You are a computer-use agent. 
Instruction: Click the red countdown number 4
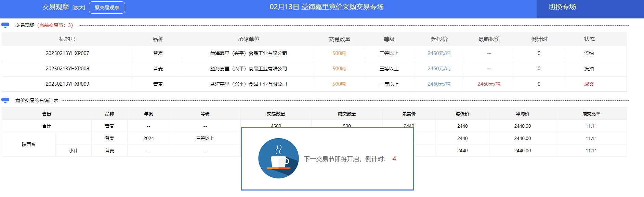pyautogui.click(x=394, y=159)
